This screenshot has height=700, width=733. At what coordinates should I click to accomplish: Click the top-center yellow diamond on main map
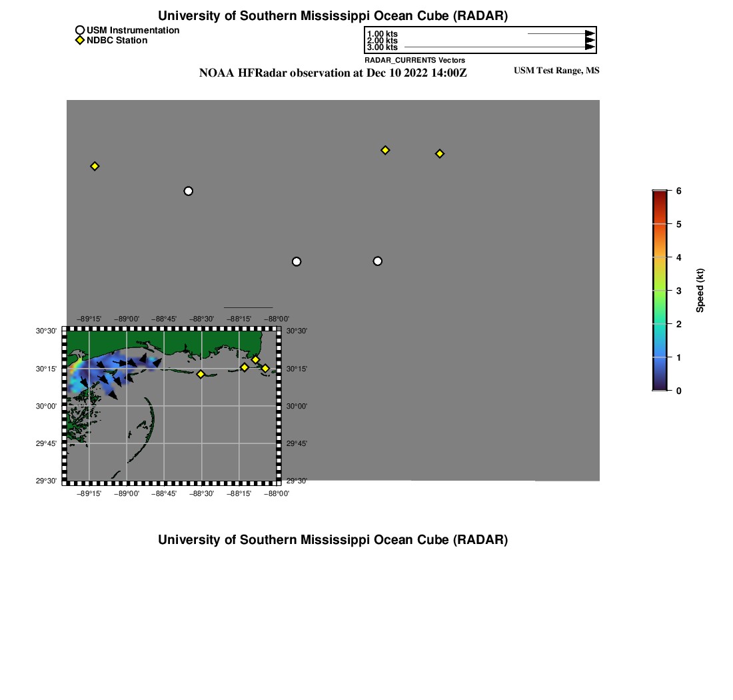coord(385,150)
